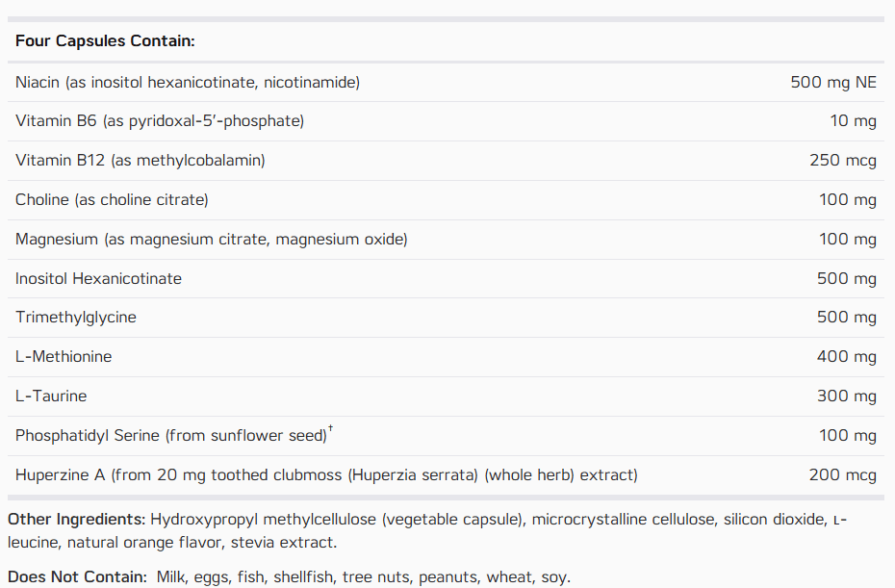Select the Phosphatidyl Serine sunflower seed row
Image resolution: width=895 pixels, height=588 pixels.
tap(446, 436)
